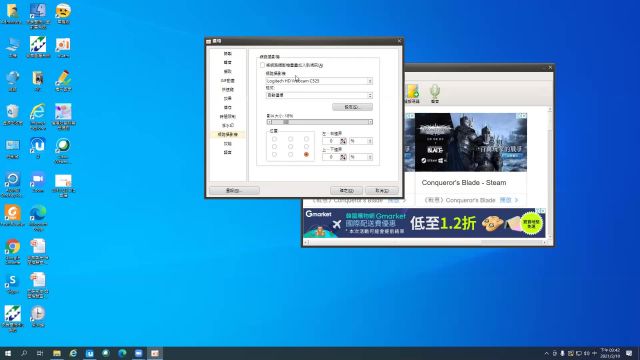Choose the center position radio button
This screenshot has width=640, height=360.
click(290, 147)
